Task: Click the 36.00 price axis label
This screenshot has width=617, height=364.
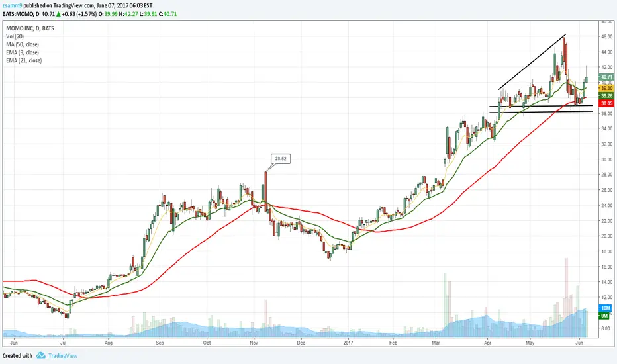Action: pyautogui.click(x=606, y=113)
